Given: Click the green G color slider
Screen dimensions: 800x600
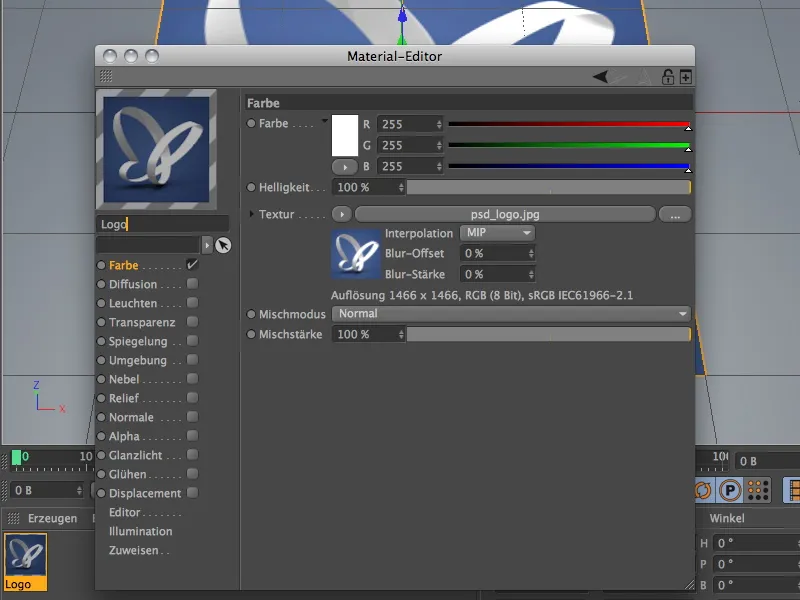Looking at the screenshot, I should [569, 145].
